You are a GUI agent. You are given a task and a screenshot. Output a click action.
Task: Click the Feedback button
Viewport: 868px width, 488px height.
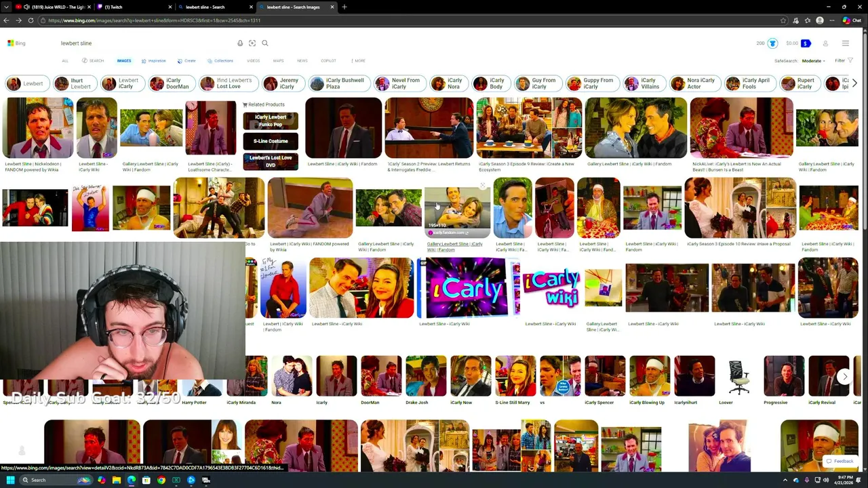(839, 461)
